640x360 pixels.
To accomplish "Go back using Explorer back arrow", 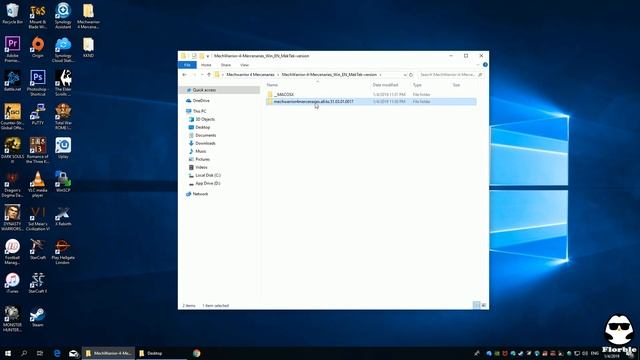I will click(184, 75).
